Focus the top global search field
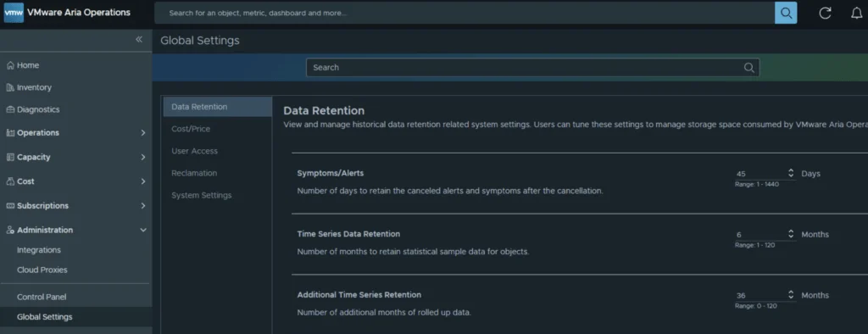Screen dimensions: 868x334 465,13
